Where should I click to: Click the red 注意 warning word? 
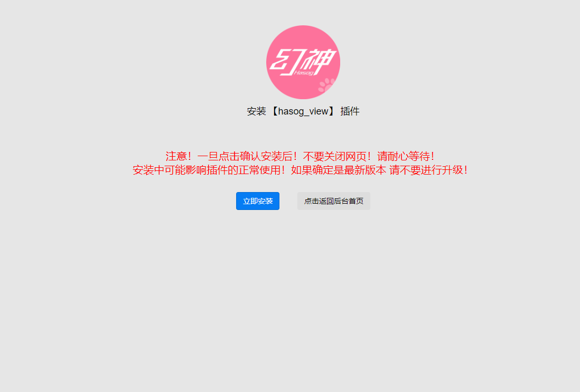[x=176, y=156]
